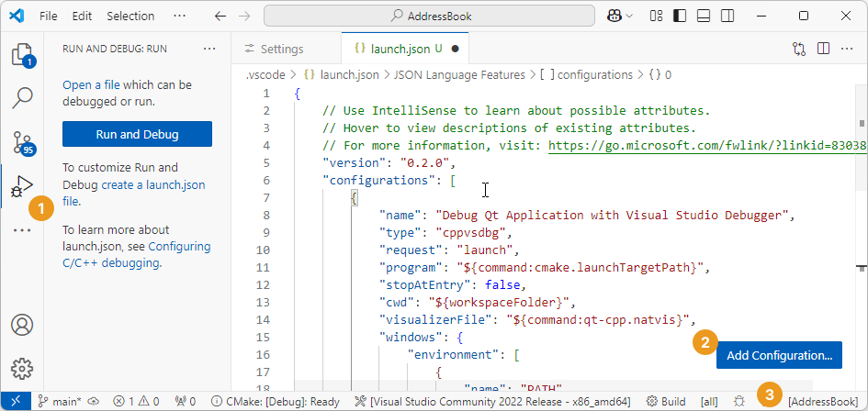Toggle the Secondary Side Bar visibility

(726, 16)
